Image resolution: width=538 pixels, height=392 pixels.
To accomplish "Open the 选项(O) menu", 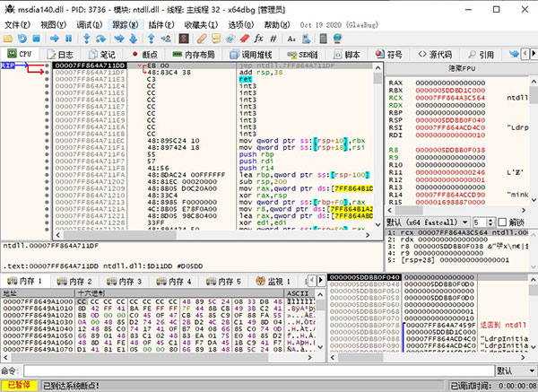I will [241, 25].
